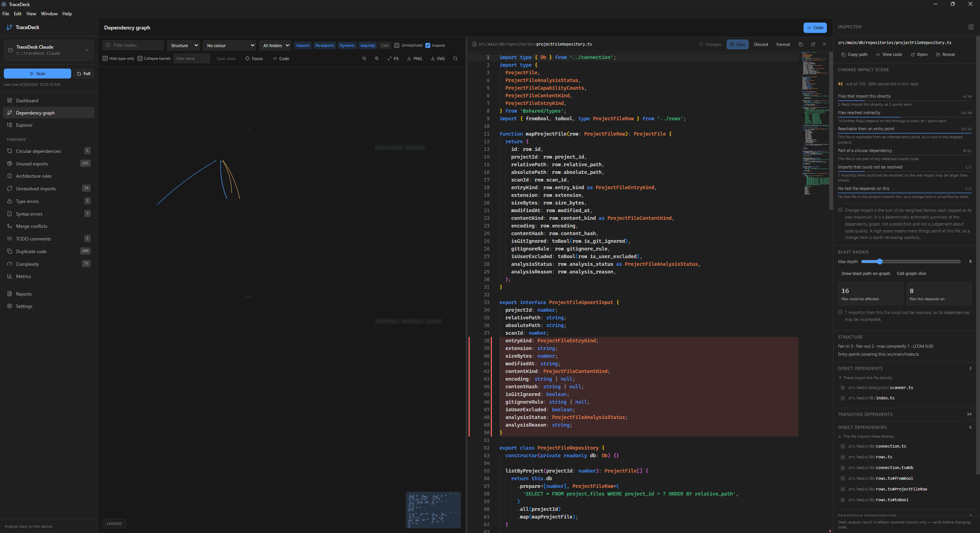Refresh the graph layout icon
Screen dimensions: 980x533
(x=455, y=59)
